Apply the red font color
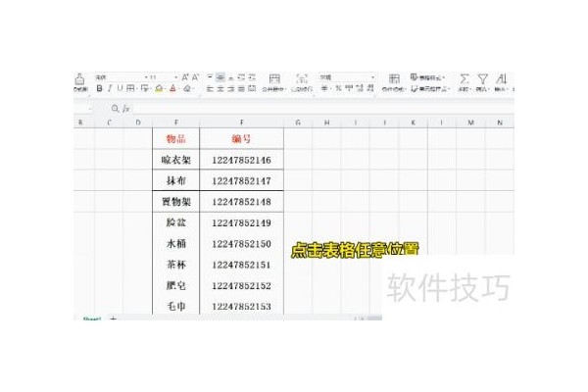This screenshot has height=392, width=588. [172, 88]
